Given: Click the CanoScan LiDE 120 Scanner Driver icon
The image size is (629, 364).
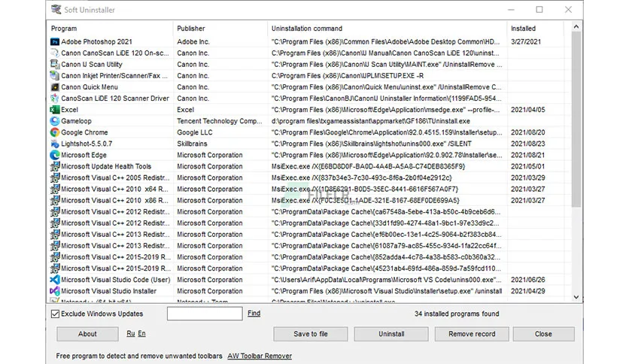Looking at the screenshot, I should coord(55,99).
